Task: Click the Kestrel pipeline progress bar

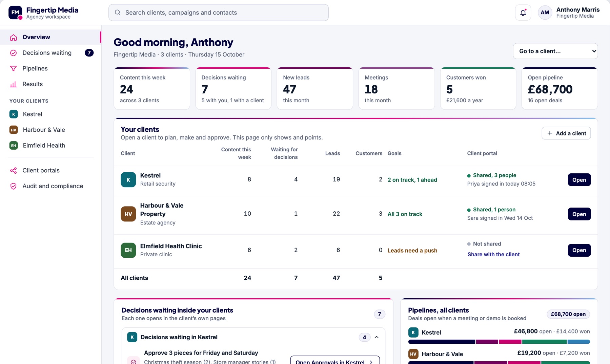Action: coord(499,342)
